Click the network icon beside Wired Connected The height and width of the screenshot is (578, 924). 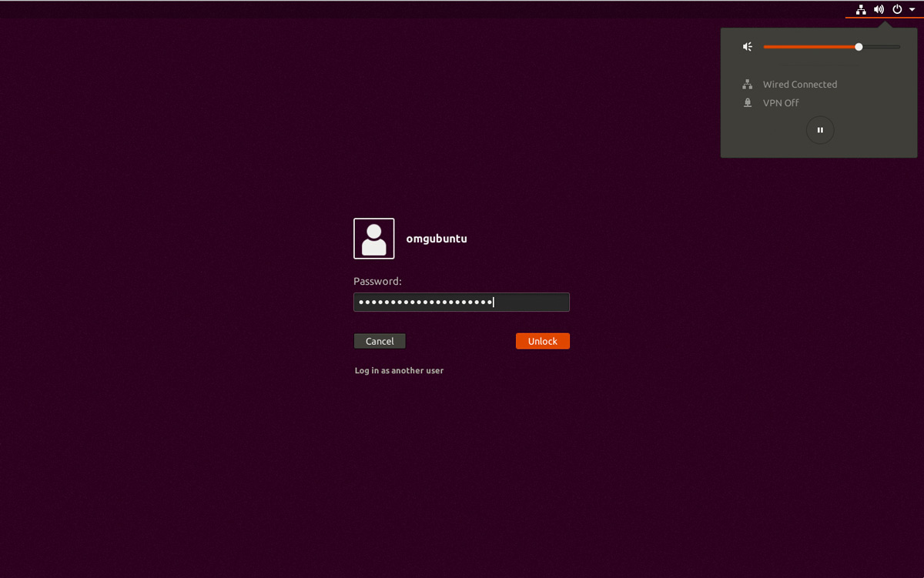(747, 85)
